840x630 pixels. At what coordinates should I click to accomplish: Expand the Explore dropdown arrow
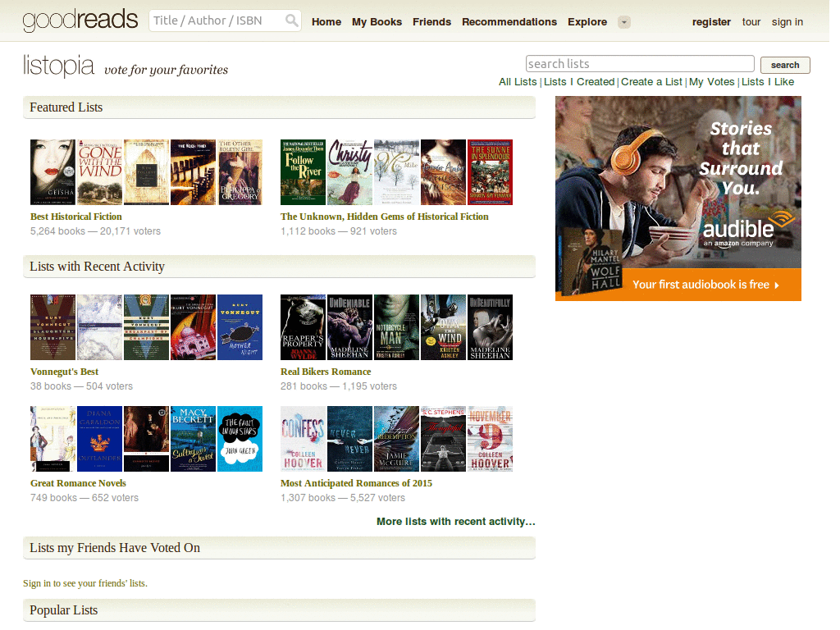tap(623, 22)
